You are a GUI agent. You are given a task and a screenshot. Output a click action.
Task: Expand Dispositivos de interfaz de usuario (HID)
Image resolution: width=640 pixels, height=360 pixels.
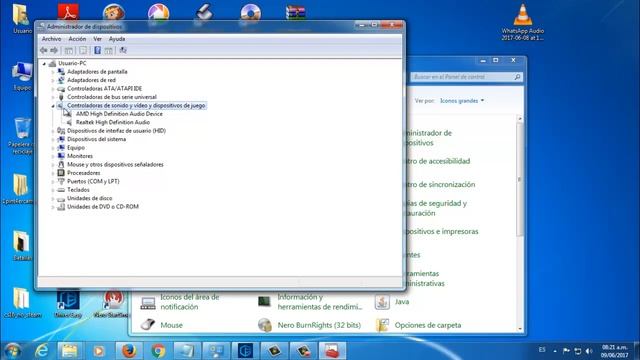click(53, 131)
